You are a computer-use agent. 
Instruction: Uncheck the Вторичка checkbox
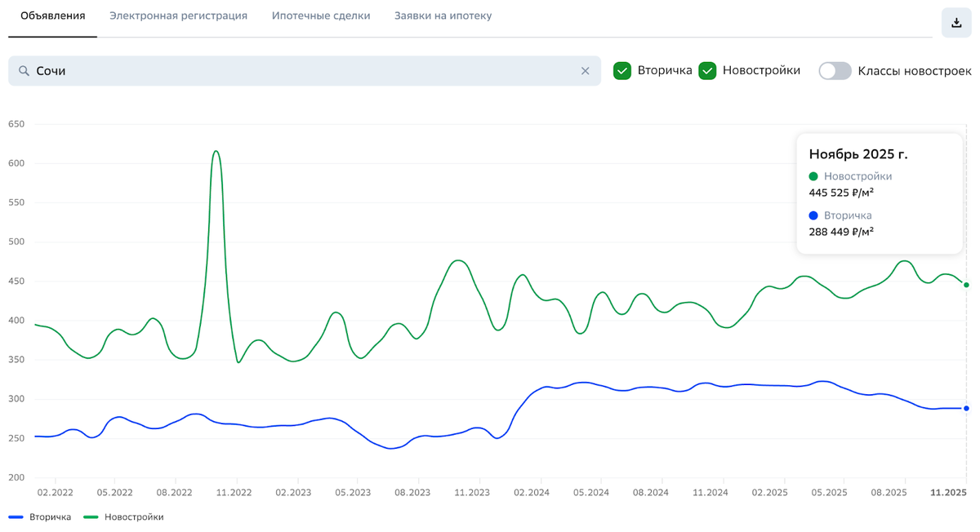622,71
